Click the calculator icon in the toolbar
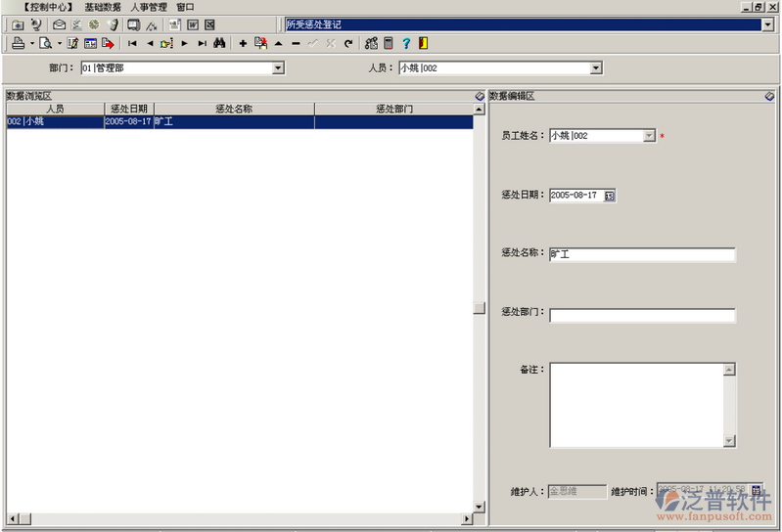The image size is (782, 532). (x=389, y=43)
